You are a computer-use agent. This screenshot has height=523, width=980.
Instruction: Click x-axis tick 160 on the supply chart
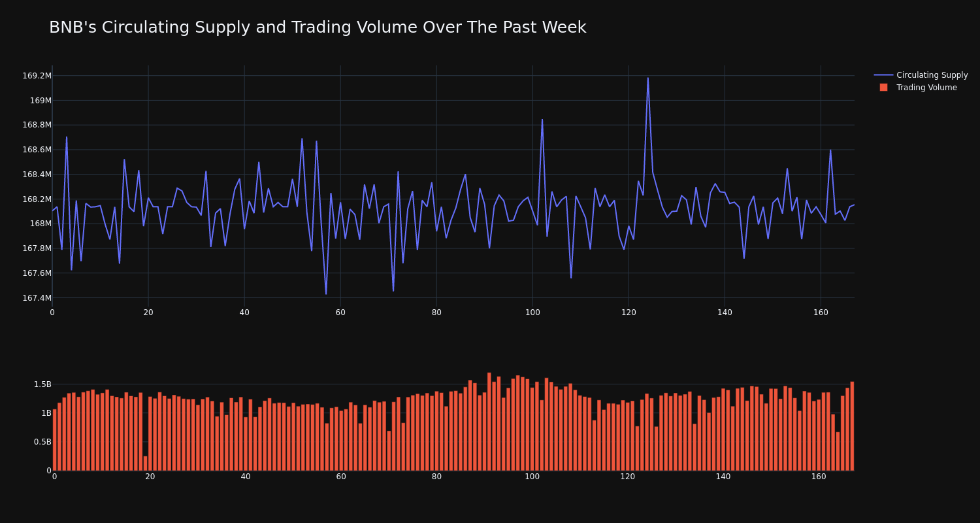click(821, 312)
